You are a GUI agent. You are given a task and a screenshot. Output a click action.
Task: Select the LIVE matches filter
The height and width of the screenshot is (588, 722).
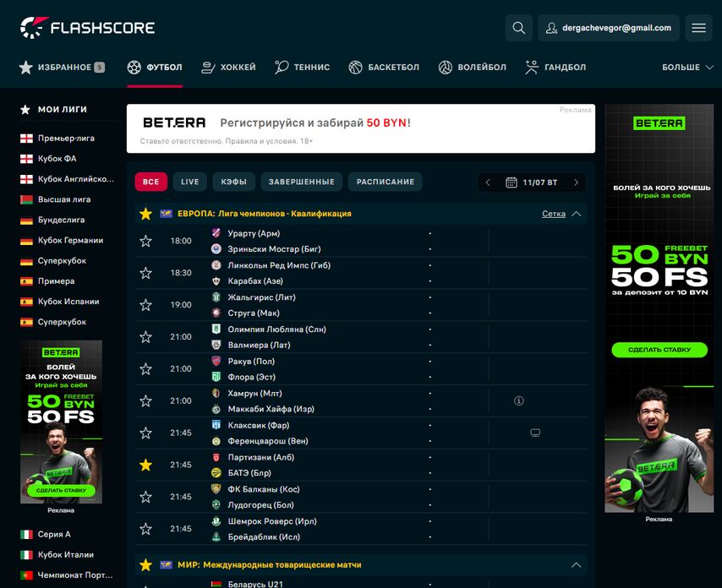(x=189, y=182)
